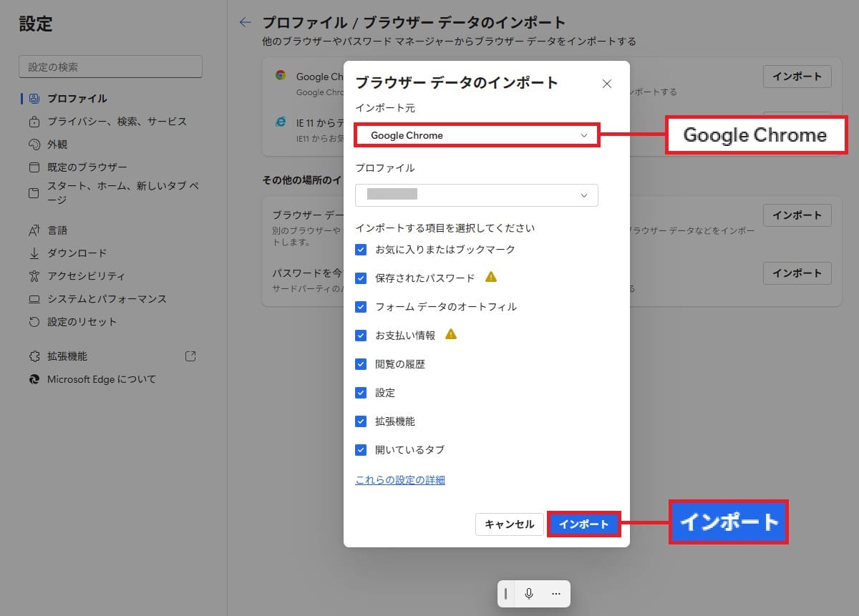859x616 pixels.
Task: Click インポート button in ブラウザー データ row
Action: point(797,215)
